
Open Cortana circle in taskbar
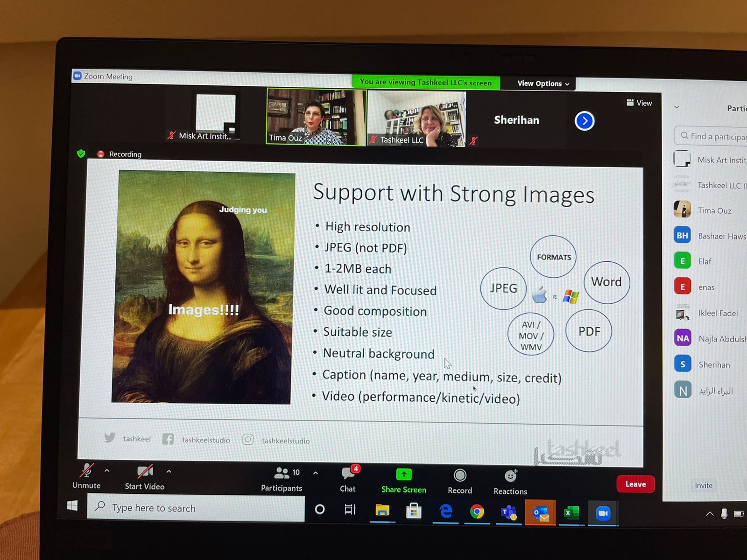320,509
